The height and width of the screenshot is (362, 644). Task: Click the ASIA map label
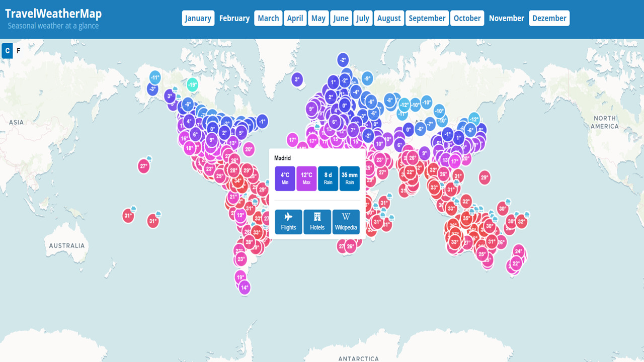17,122
